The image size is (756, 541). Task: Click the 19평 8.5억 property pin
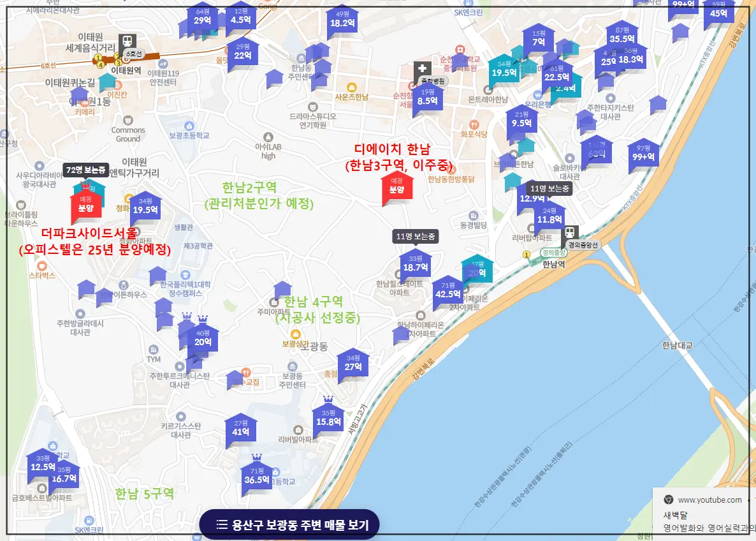coord(427,97)
